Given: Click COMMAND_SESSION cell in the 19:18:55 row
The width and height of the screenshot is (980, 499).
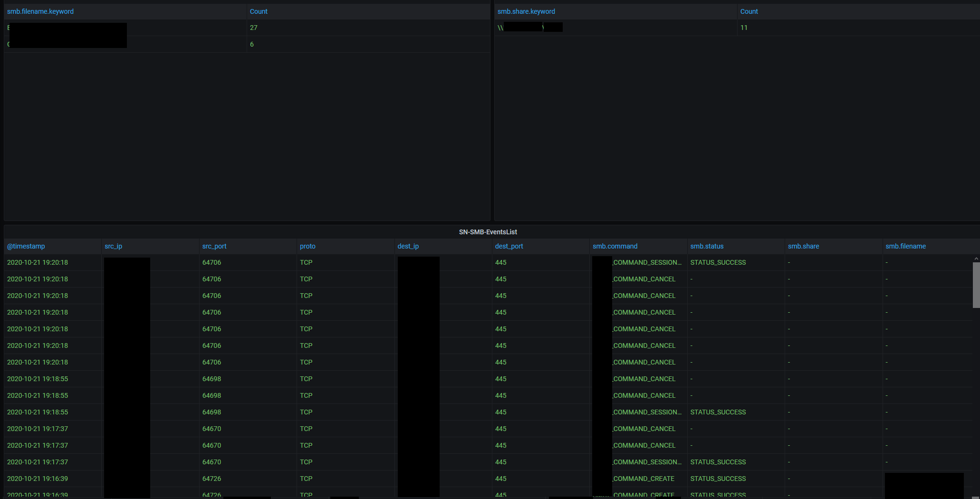Looking at the screenshot, I should 647,412.
